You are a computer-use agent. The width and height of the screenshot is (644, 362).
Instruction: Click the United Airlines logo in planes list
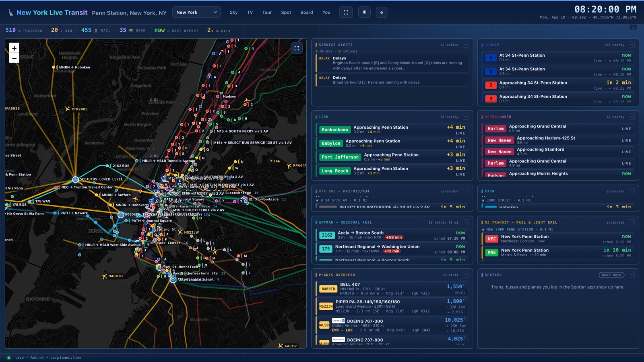tap(338, 321)
